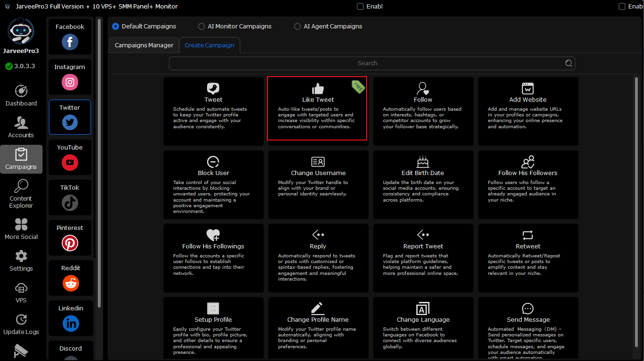Select the Instagram platform icon
This screenshot has width=644, height=361.
tap(70, 82)
